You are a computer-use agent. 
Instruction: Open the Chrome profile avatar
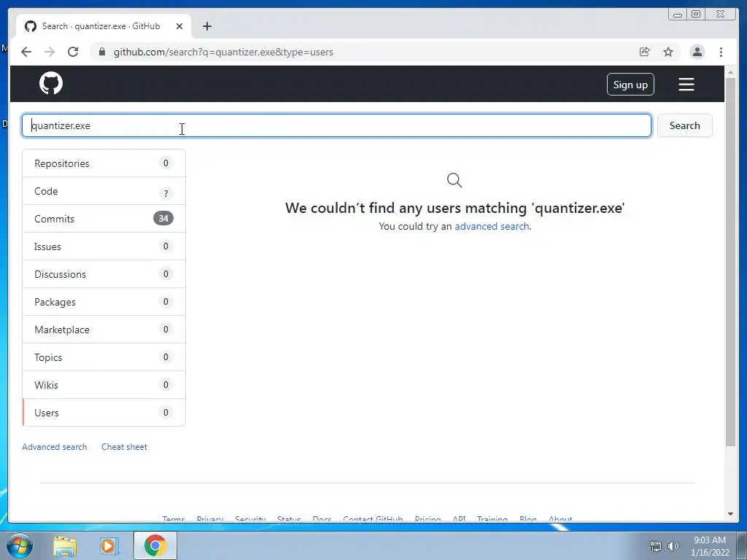697,52
